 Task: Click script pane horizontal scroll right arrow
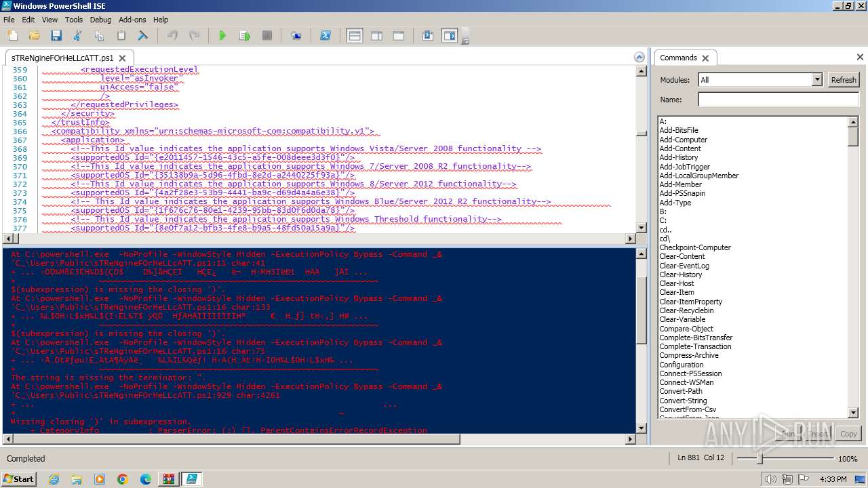coord(631,239)
